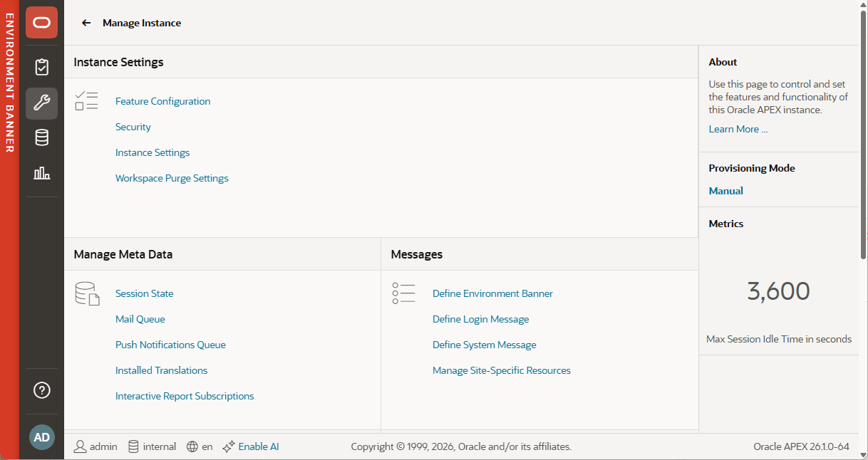Open Feature Configuration
This screenshot has width=868, height=460.
coord(162,101)
